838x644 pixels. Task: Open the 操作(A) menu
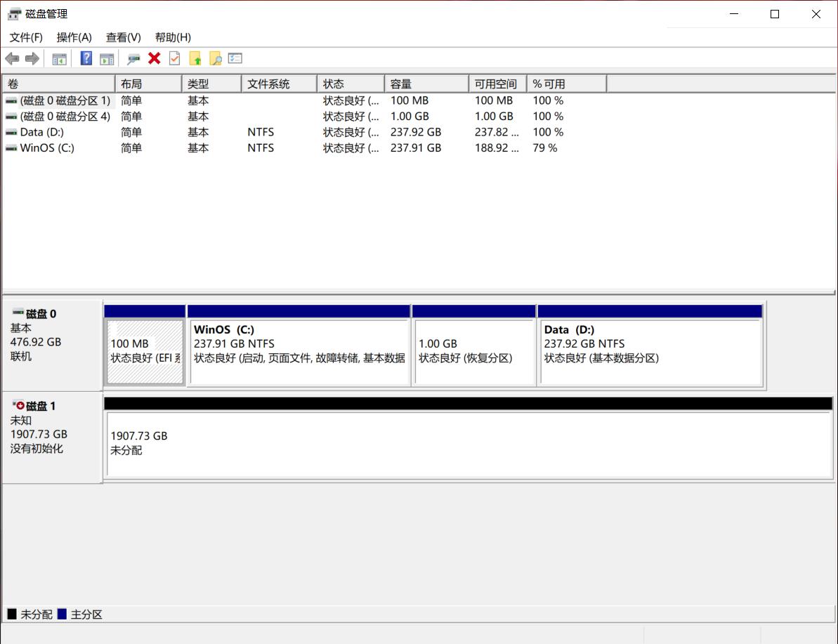[x=74, y=37]
